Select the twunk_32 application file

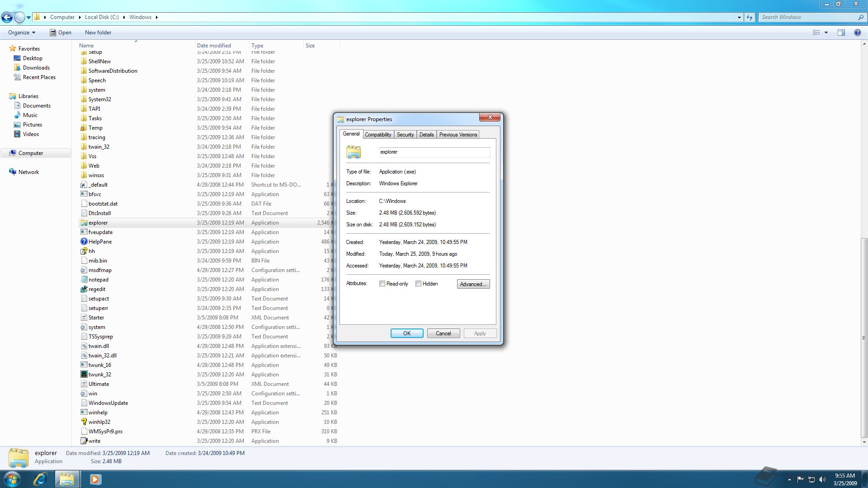pos(100,375)
